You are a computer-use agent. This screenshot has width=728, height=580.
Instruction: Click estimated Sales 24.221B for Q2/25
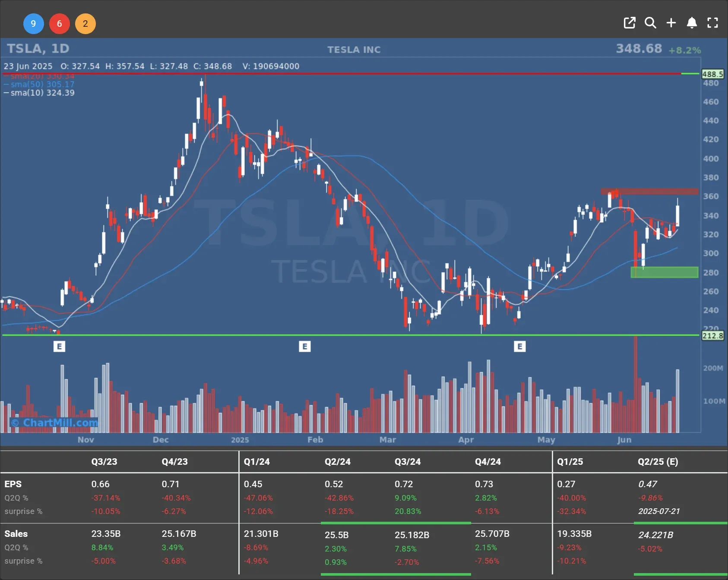pos(655,535)
